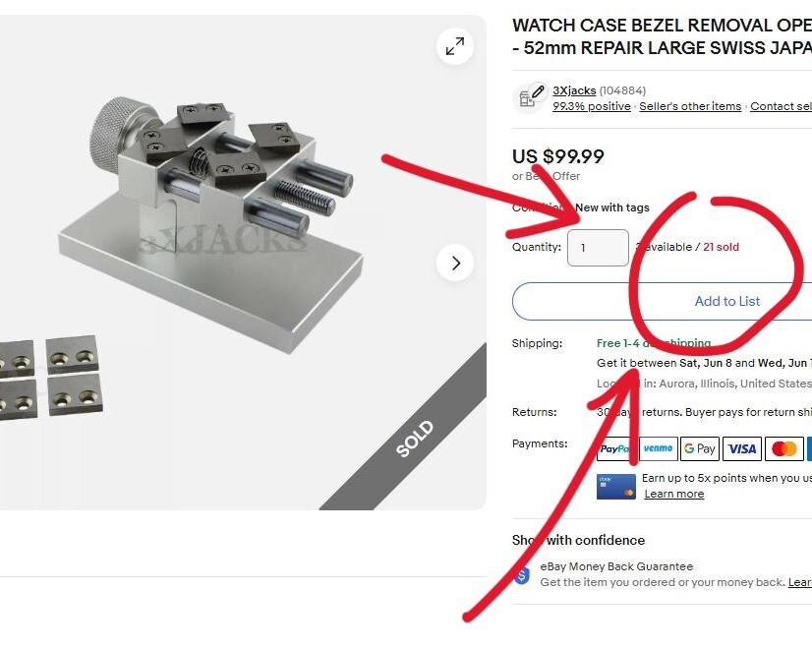Image resolution: width=812 pixels, height=649 pixels.
Task: Click the eBay Mastercard rewards card image
Action: point(615,487)
